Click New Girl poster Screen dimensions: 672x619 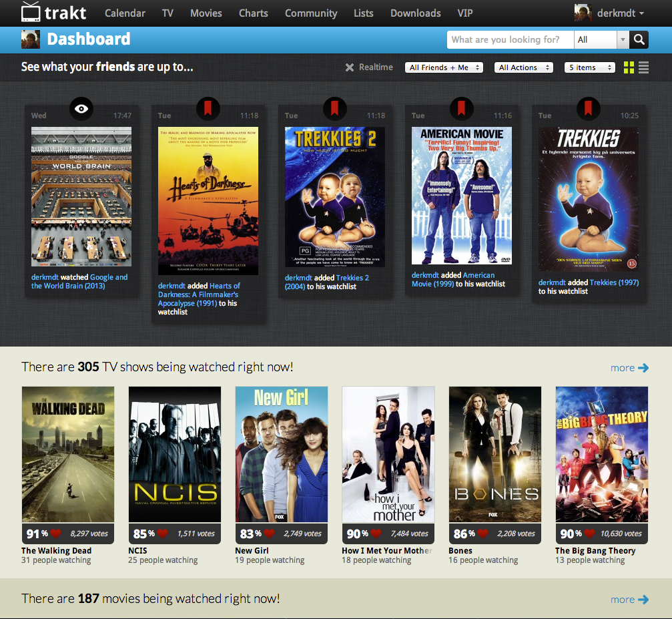pos(282,454)
